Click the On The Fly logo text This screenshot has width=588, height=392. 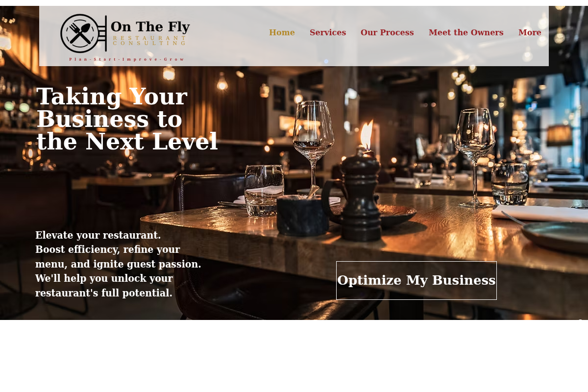(x=150, y=26)
